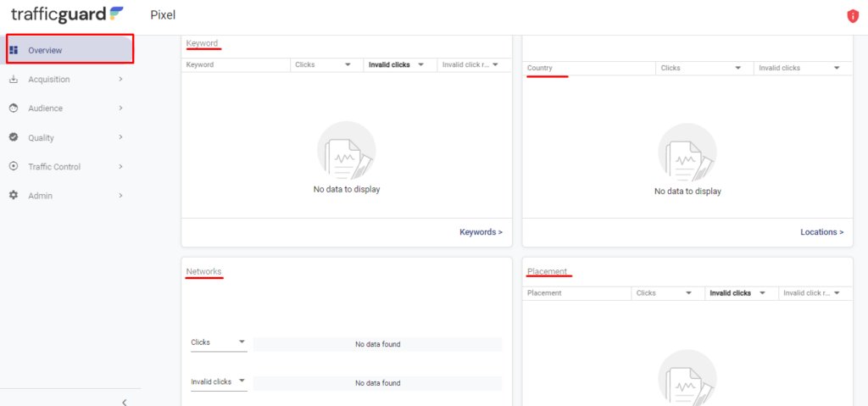The height and width of the screenshot is (406, 868).
Task: Open Invalid click rate dropdown in Keyword table
Action: coord(495,64)
